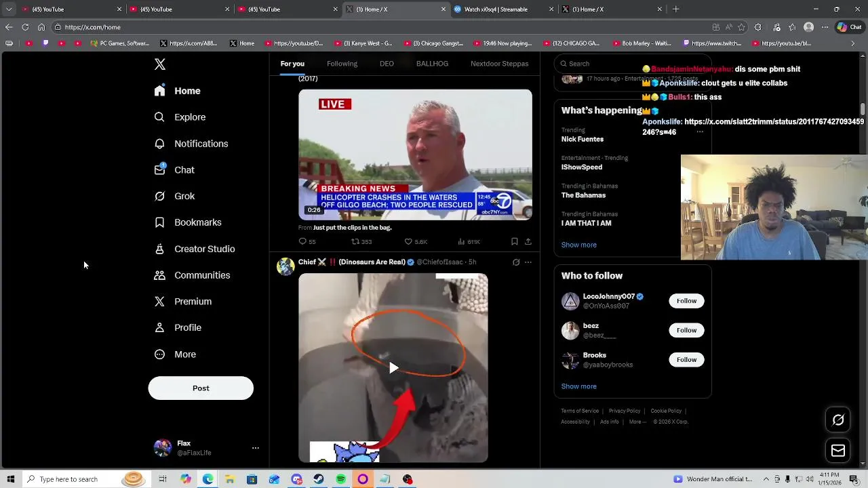Open the X logo home icon
Screen dimensions: 868x488
point(160,64)
